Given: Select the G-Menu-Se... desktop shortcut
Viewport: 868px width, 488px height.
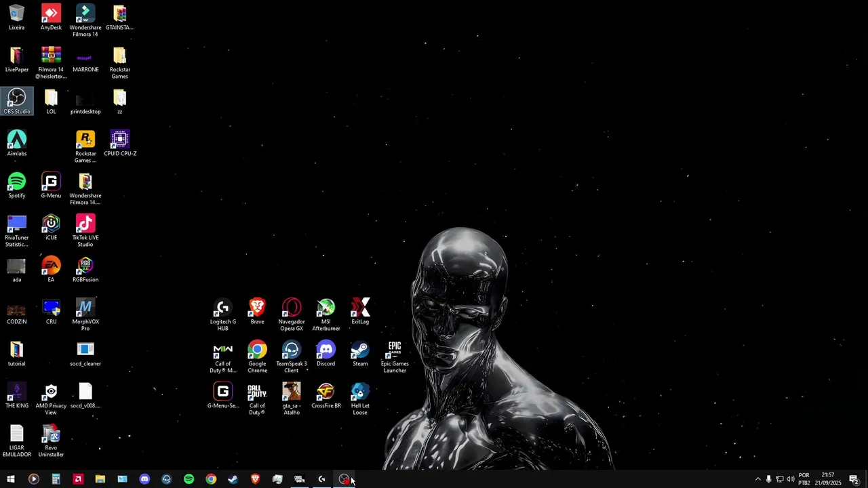Looking at the screenshot, I should pyautogui.click(x=223, y=396).
